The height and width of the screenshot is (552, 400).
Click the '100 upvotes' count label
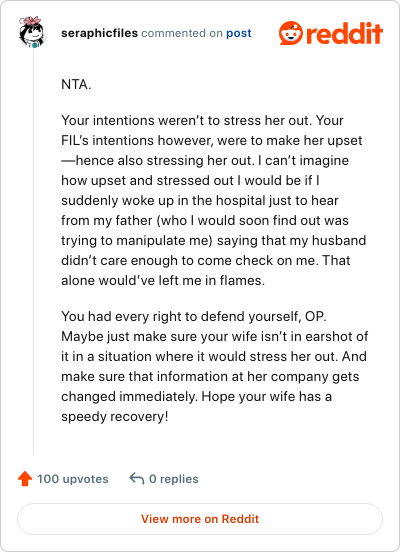point(73,479)
